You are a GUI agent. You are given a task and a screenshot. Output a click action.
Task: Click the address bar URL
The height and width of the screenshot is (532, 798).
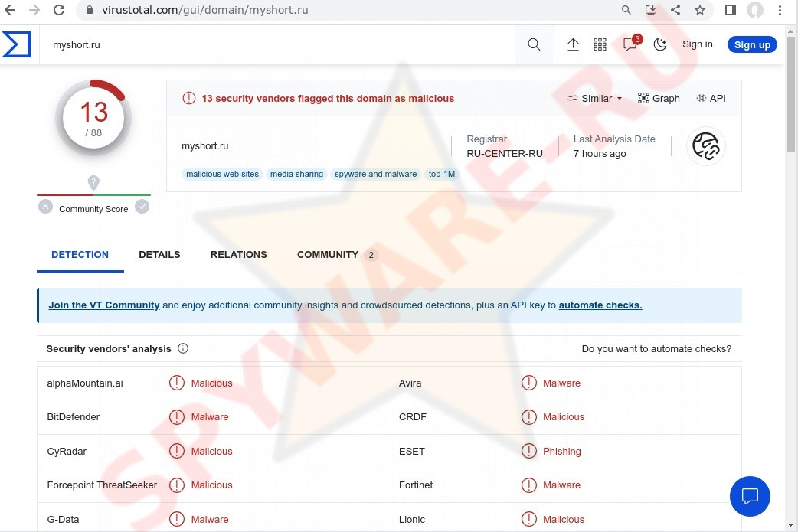204,10
